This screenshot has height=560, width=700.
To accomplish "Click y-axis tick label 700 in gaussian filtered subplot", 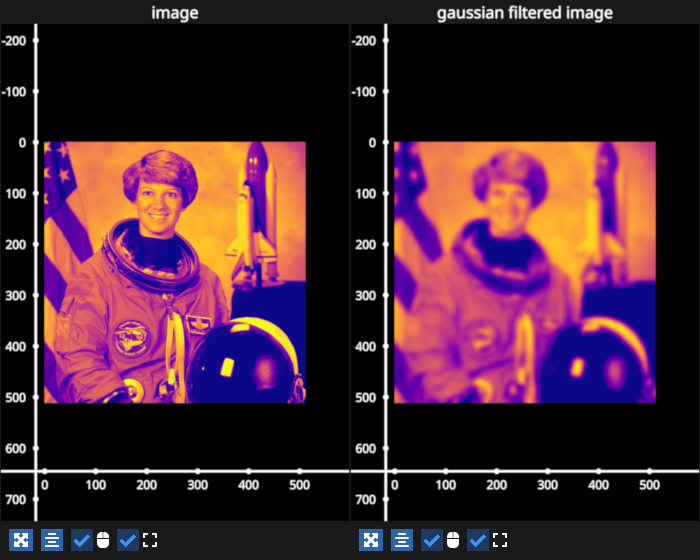I will [x=366, y=499].
